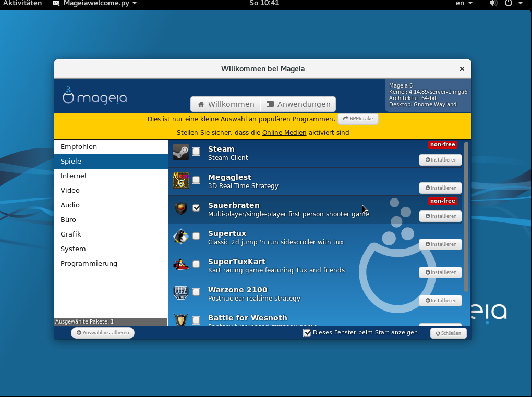Toggle 'Dieses Fenster beim Start anzeigen' checkbox

pos(307,332)
